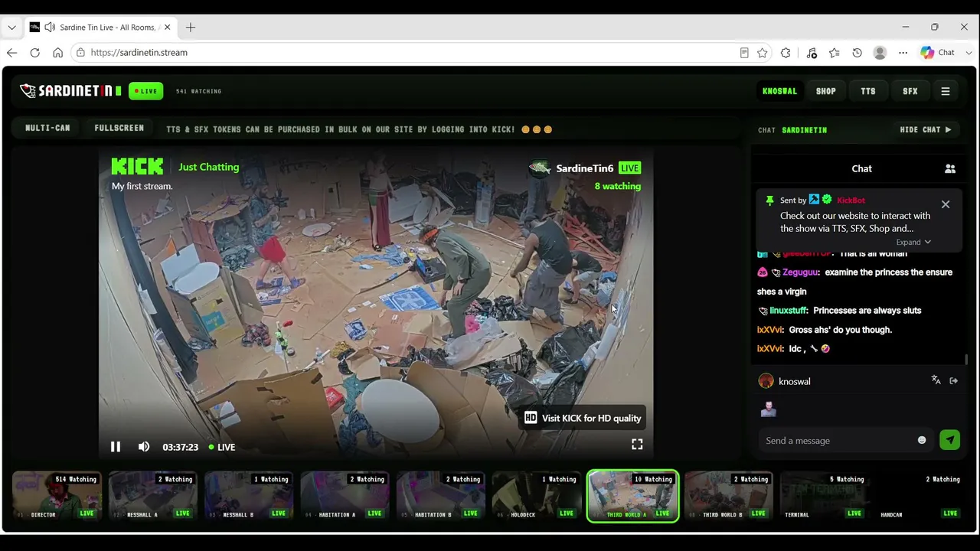
Task: Open the hamburger menu in site header
Action: coord(946,91)
